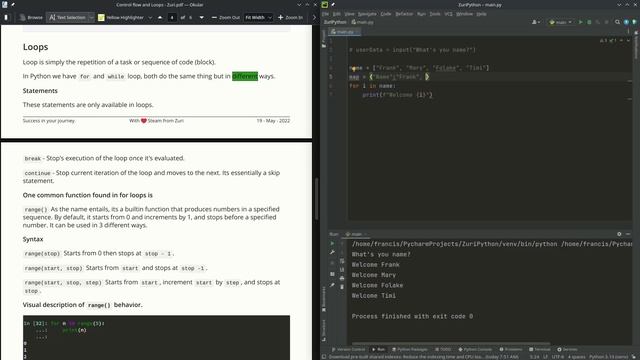The width and height of the screenshot is (640, 360).
Task: Open the Code menu in PyCharm
Action: pos(386,14)
